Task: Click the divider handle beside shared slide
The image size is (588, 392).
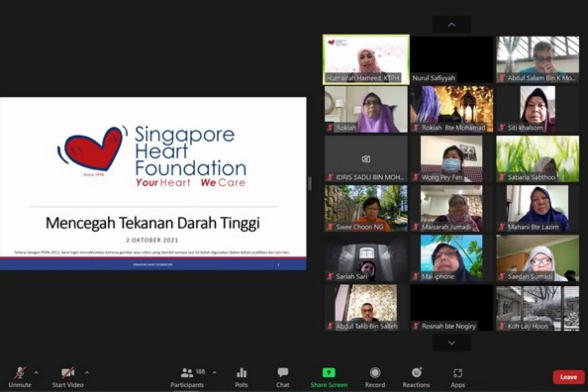Action: [x=310, y=184]
